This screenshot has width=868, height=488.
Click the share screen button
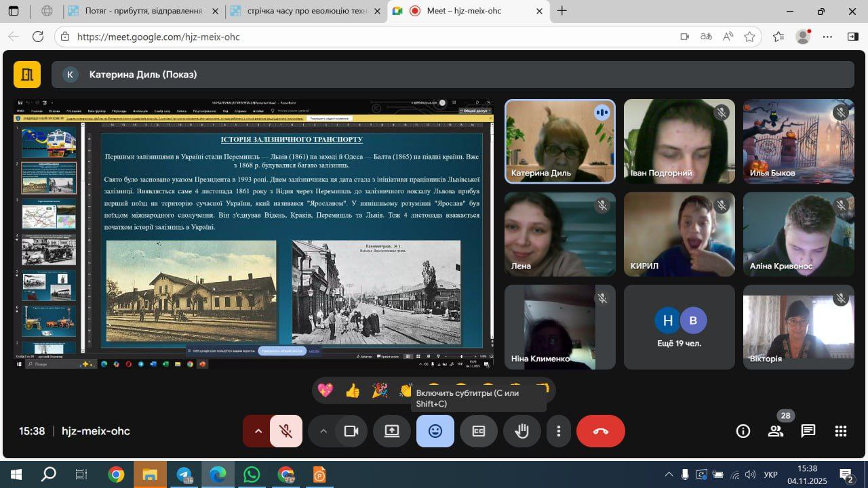click(x=392, y=431)
